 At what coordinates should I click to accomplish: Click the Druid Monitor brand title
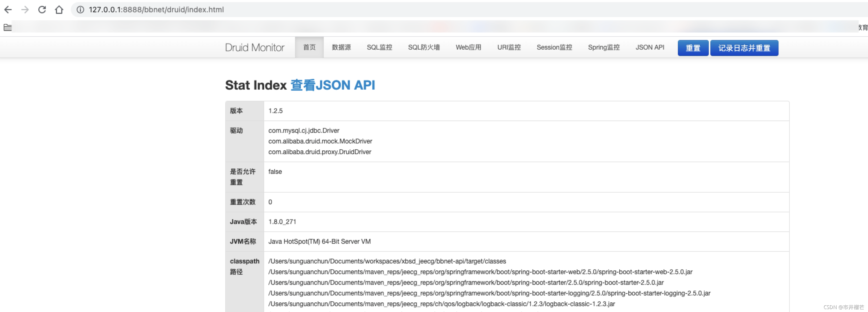coord(254,47)
